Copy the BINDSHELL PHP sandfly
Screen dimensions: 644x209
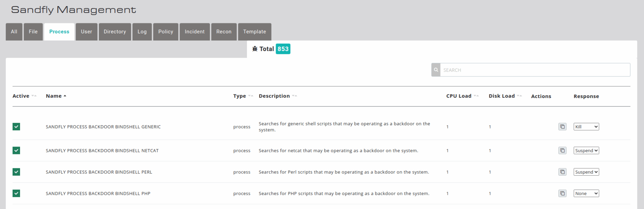[562, 194]
